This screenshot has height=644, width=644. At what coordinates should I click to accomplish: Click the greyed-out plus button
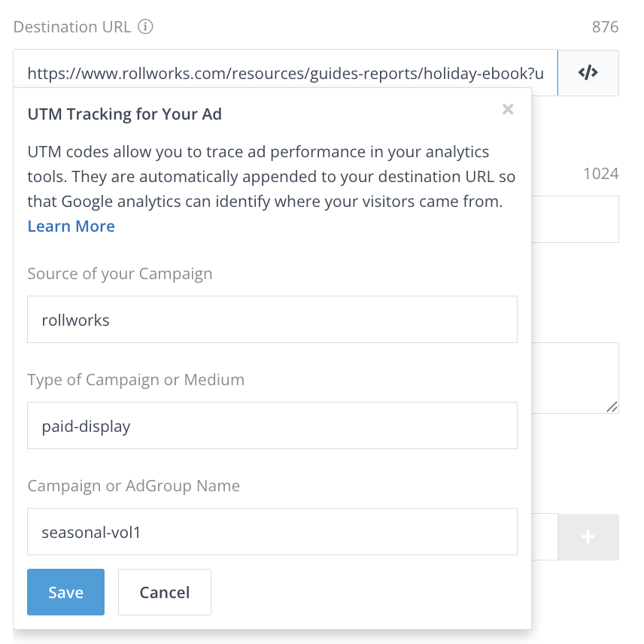588,537
